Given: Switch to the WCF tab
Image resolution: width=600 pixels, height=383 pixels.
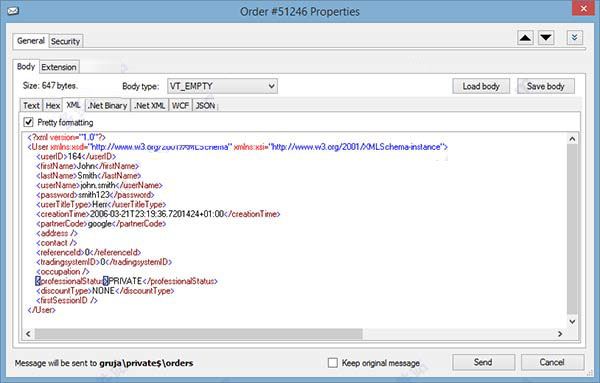Looking at the screenshot, I should point(180,106).
